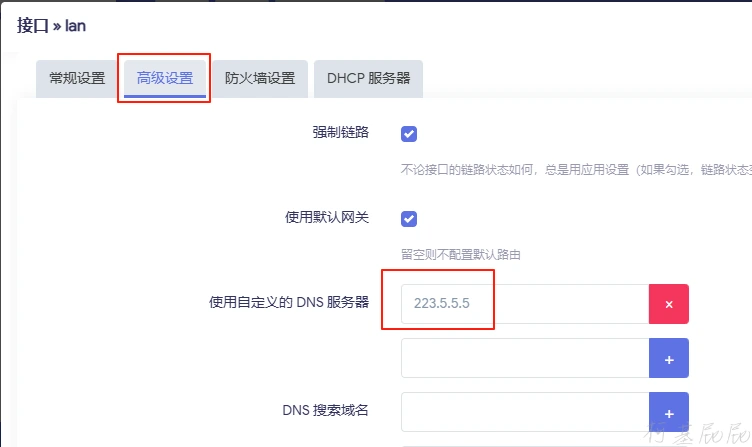752x447 pixels.
Task: Click the DNS 搜索域名 input field
Action: [525, 411]
